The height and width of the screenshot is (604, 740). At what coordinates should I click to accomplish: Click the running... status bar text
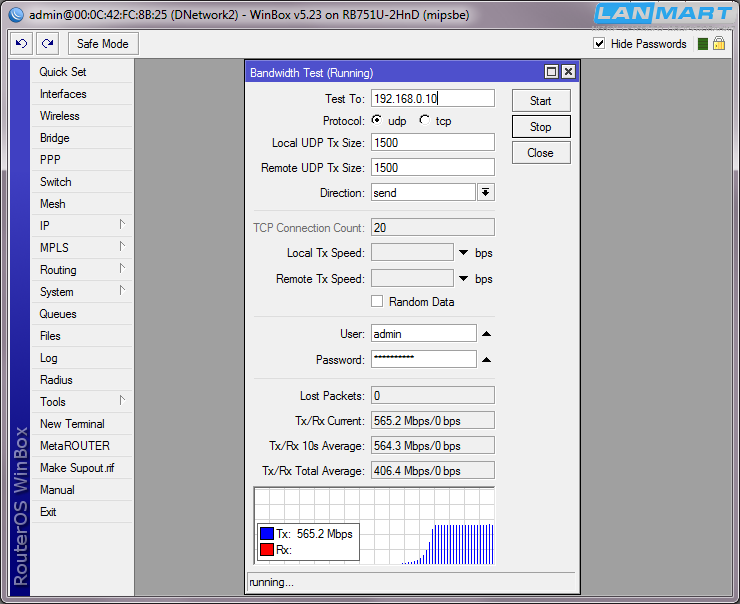(x=271, y=582)
